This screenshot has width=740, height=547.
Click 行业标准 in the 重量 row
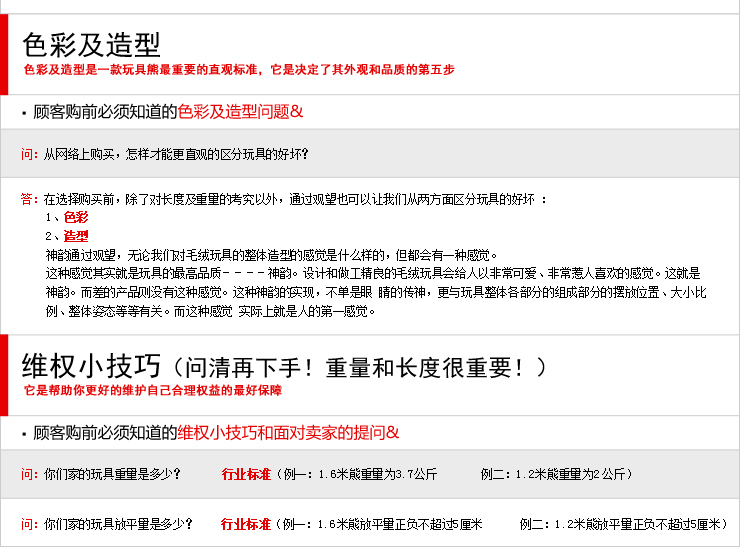246,474
